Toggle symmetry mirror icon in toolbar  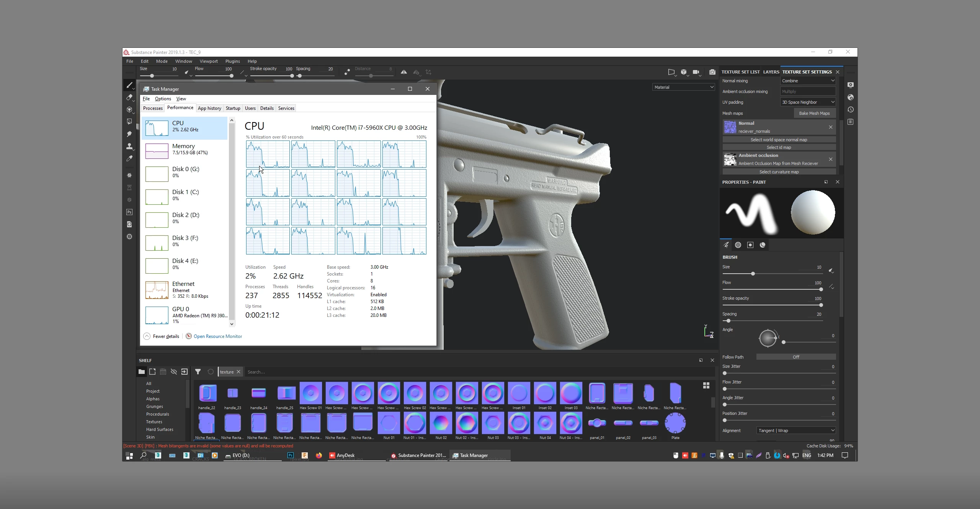pos(404,72)
